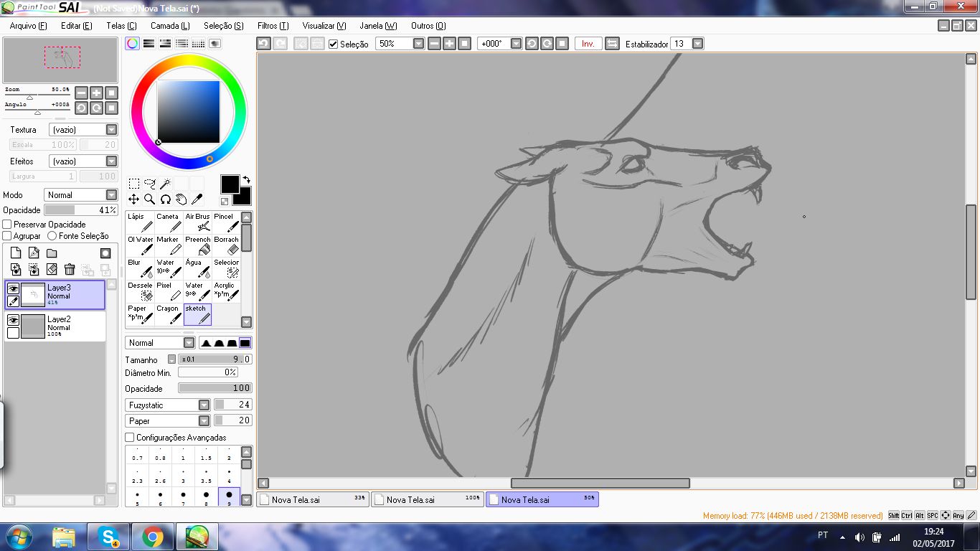Open the Filtros menu
The width and height of the screenshot is (980, 551).
pyautogui.click(x=273, y=26)
